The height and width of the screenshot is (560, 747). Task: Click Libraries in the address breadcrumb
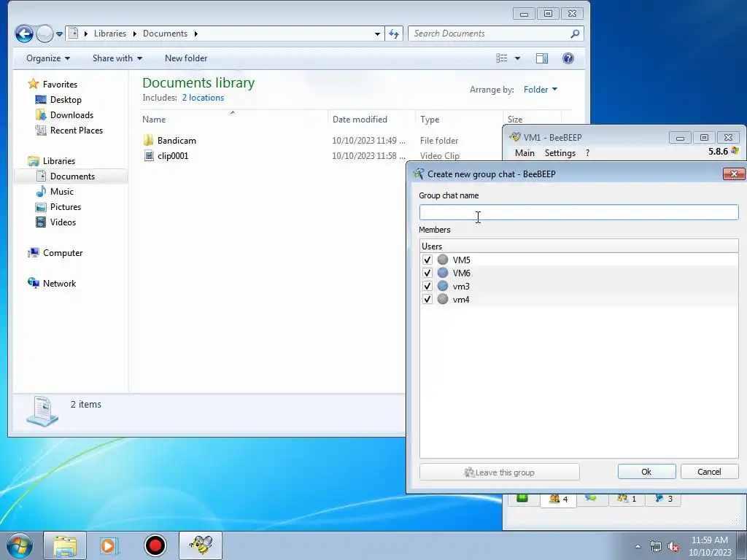click(110, 34)
